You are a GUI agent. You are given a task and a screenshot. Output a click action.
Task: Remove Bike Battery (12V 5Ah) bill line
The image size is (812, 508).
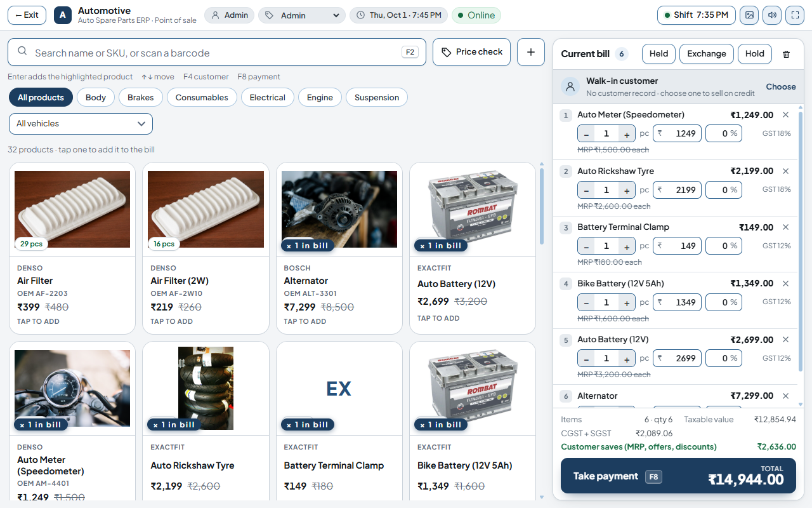[x=785, y=283]
